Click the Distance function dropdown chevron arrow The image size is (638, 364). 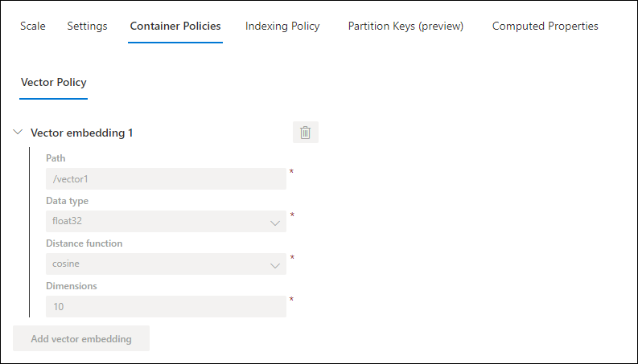coord(275,266)
